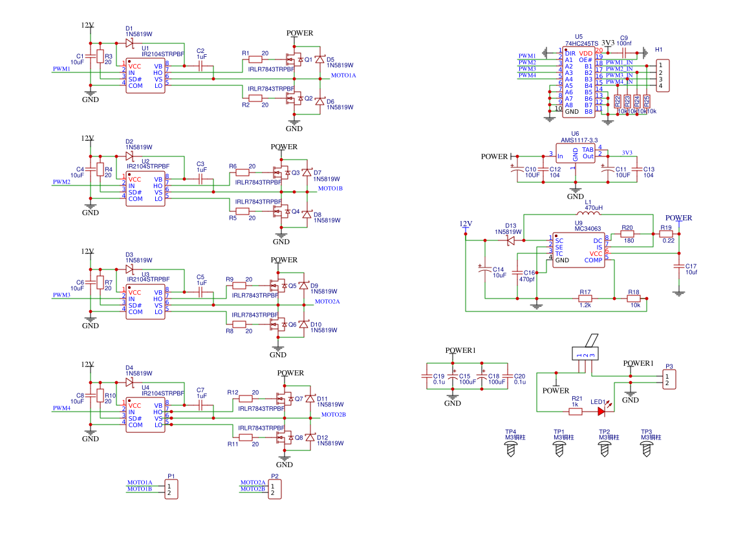Click the C2 1uF bootstrap capacitor
Image resolution: width=756 pixels, height=535 pixels.
pos(200,67)
